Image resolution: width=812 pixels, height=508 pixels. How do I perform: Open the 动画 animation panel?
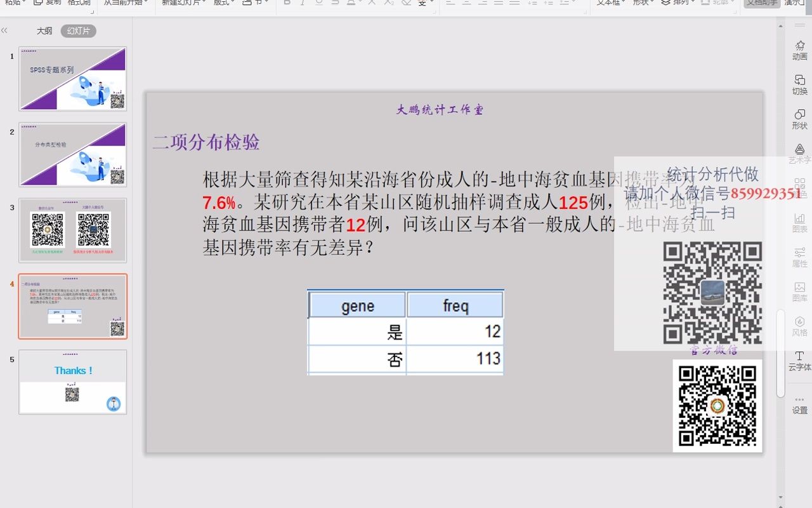[799, 50]
